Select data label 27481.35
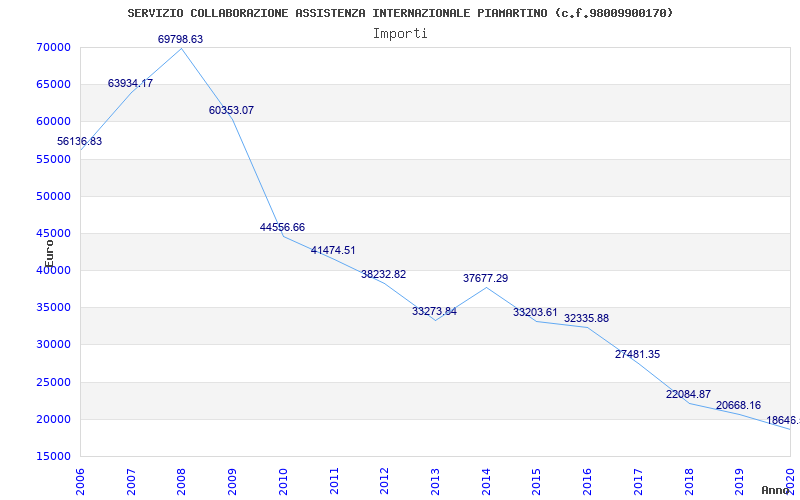Screen dimensions: 800x500 [x=637, y=354]
